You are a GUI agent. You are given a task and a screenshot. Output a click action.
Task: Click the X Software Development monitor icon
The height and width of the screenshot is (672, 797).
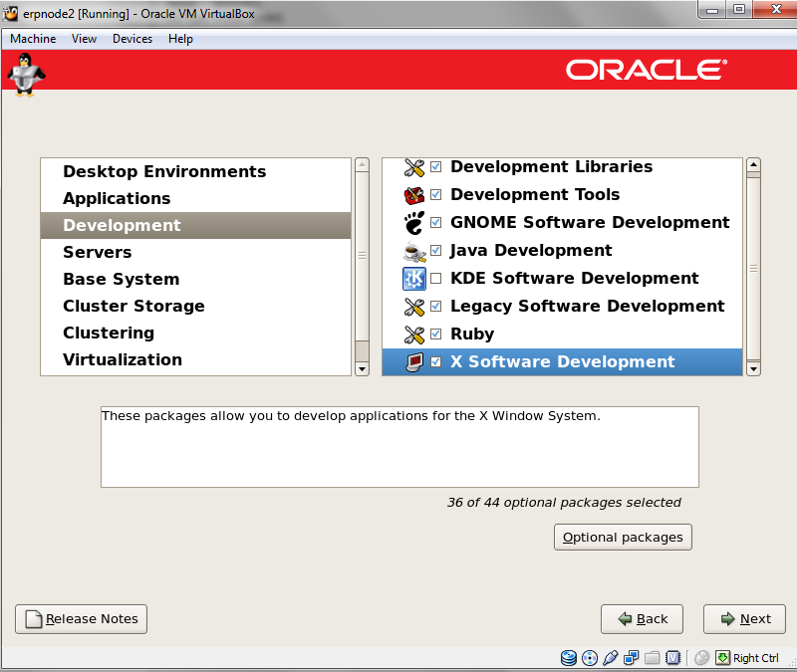[x=414, y=362]
